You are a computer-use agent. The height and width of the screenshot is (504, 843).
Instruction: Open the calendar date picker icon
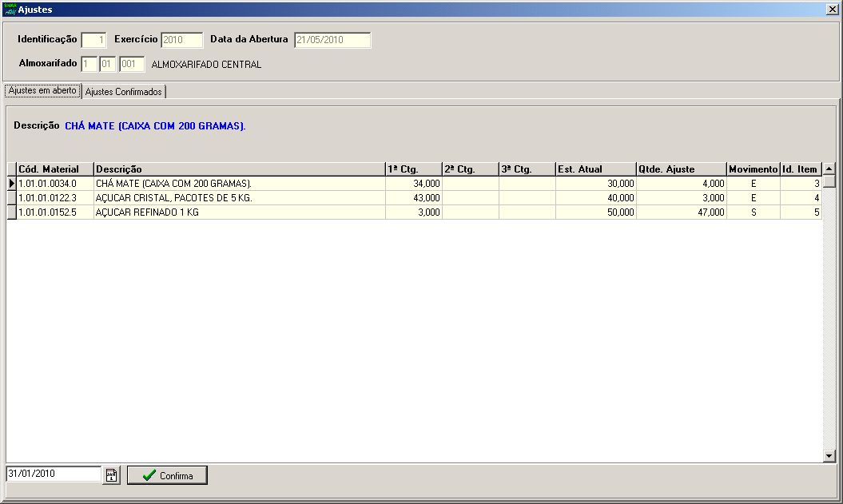111,475
